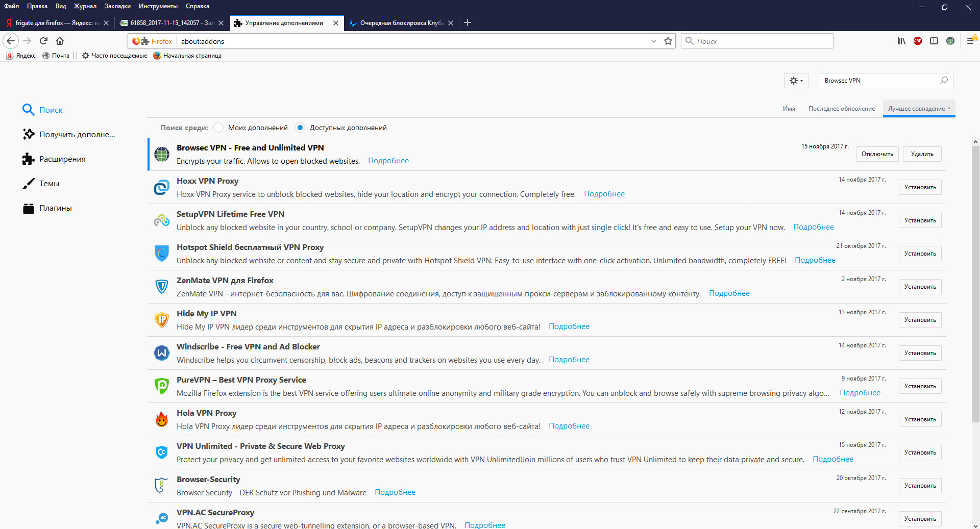Click the Windscribe icon

click(162, 353)
